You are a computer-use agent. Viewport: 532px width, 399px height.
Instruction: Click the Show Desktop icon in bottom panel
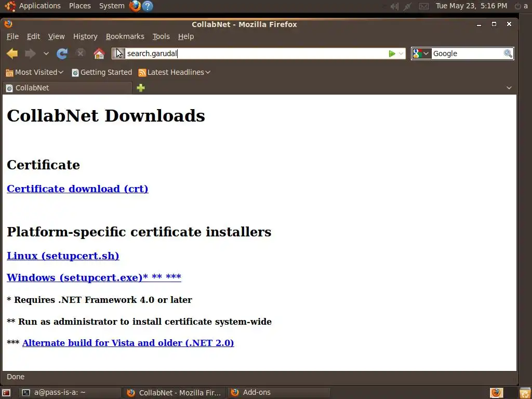coord(6,393)
